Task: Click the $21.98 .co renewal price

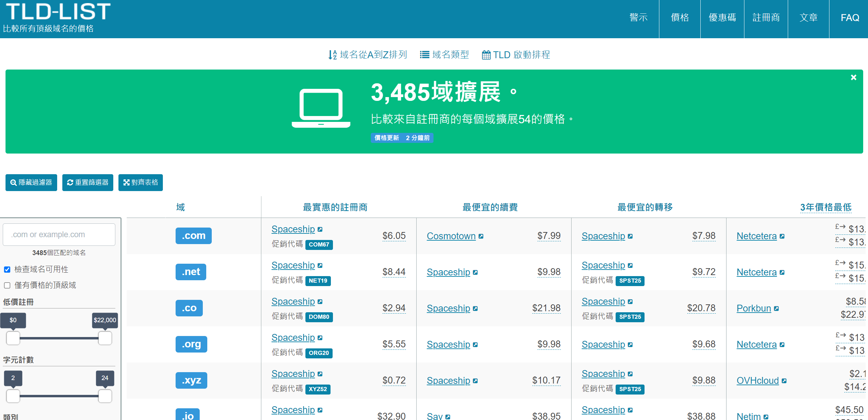Action: [546, 308]
